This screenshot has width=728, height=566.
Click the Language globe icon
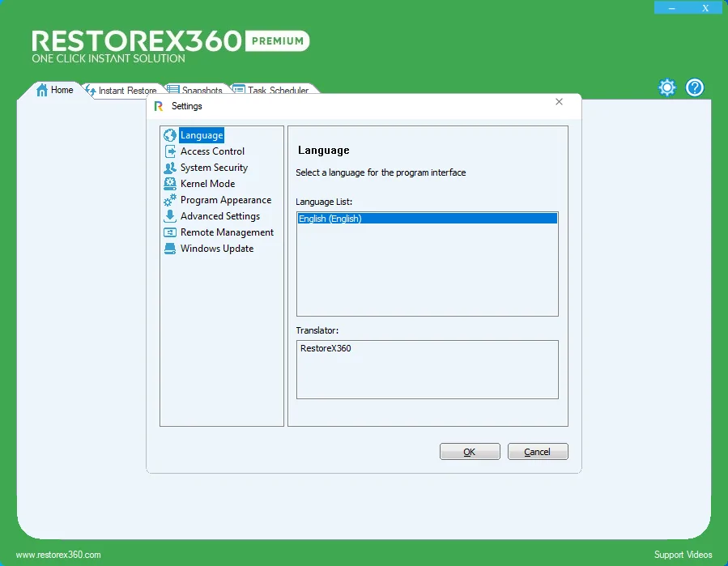[170, 135]
